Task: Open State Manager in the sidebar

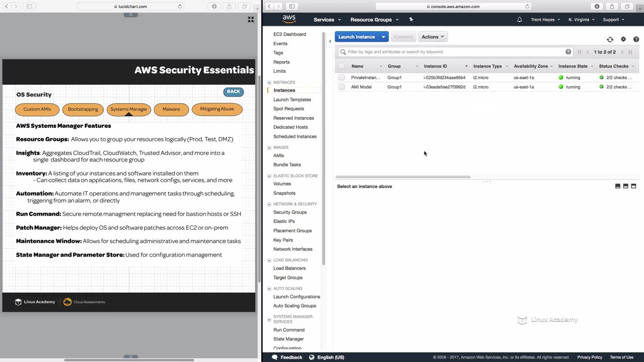Action: [288, 339]
